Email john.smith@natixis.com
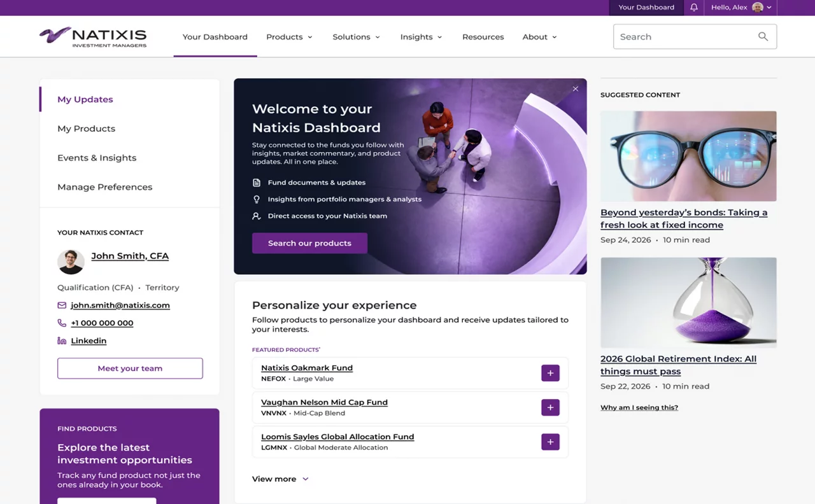 (x=120, y=305)
